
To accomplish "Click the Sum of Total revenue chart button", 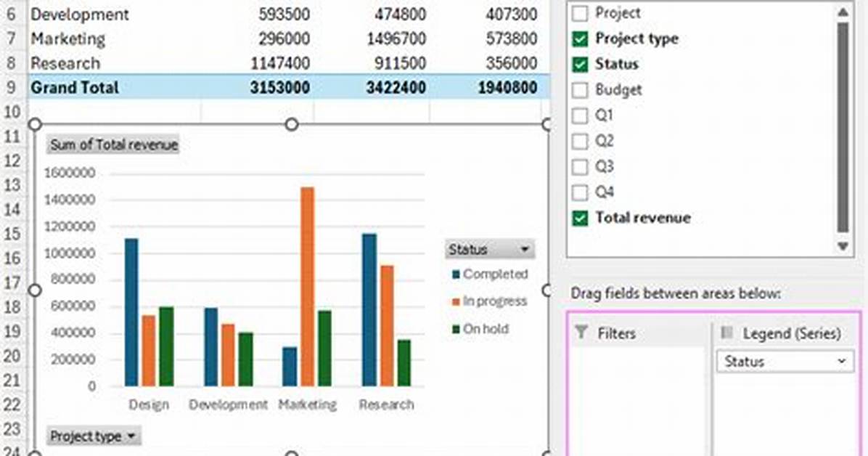I will pyautogui.click(x=113, y=144).
